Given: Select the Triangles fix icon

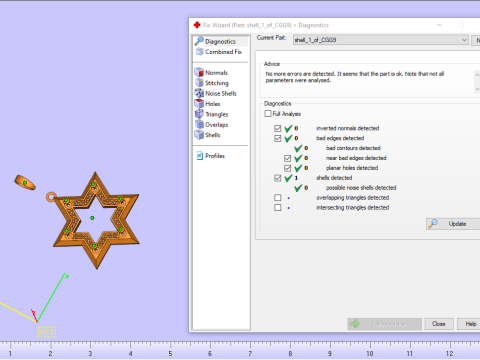Looking at the screenshot, I should (199, 114).
